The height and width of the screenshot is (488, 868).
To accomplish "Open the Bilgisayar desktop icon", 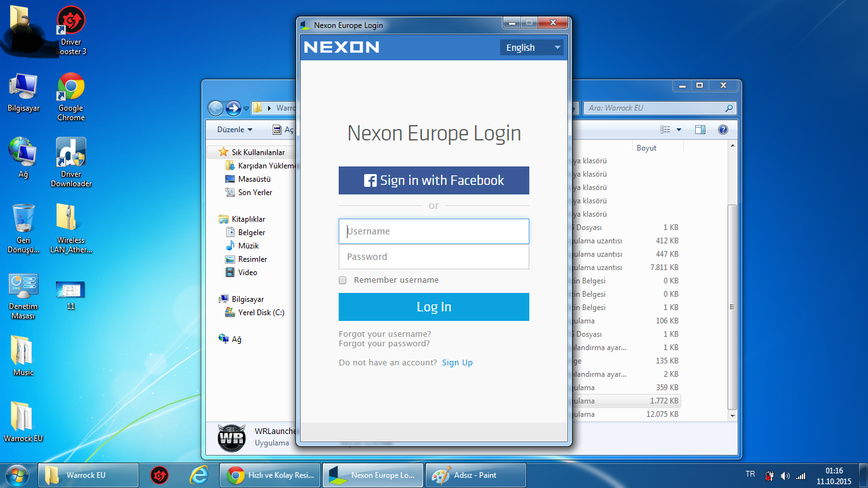I will [x=24, y=93].
